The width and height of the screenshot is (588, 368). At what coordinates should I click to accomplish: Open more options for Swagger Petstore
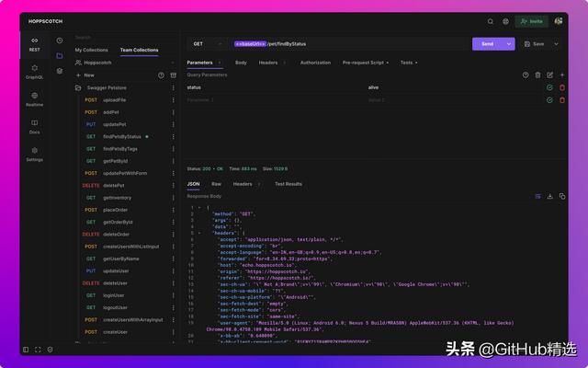(174, 88)
